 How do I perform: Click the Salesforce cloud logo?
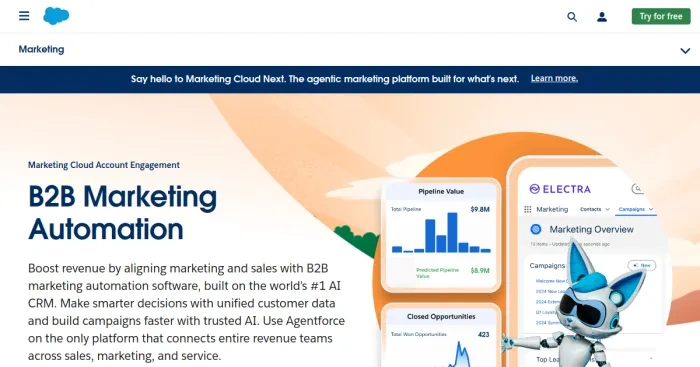(x=56, y=16)
